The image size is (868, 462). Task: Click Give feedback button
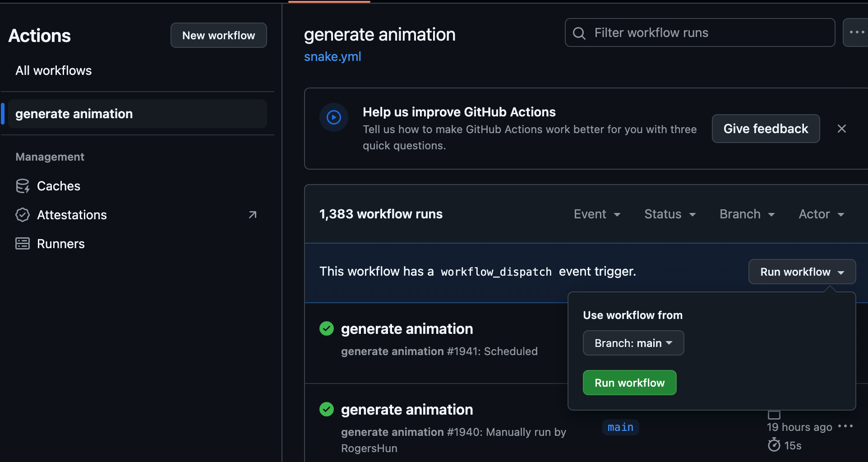click(766, 129)
